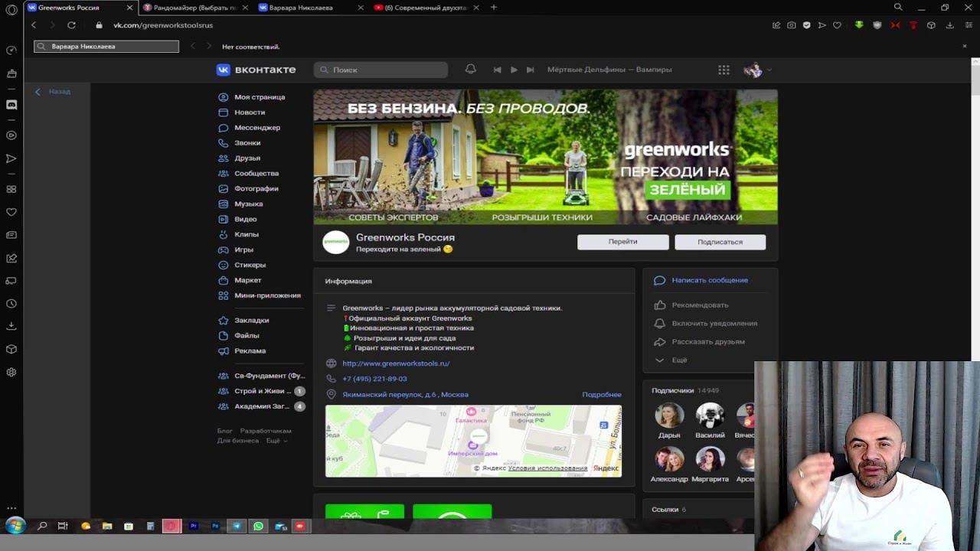
Task: Click the Yandex map thumbnail
Action: click(473, 441)
